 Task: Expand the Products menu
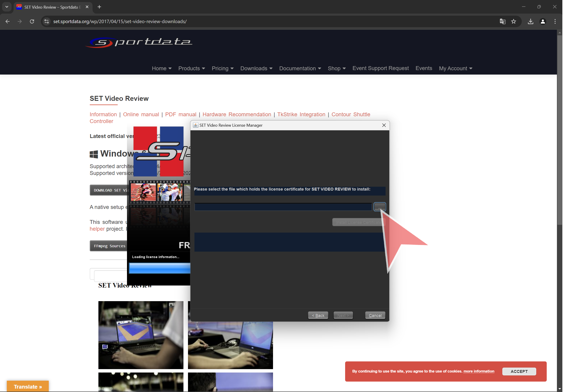click(x=192, y=68)
